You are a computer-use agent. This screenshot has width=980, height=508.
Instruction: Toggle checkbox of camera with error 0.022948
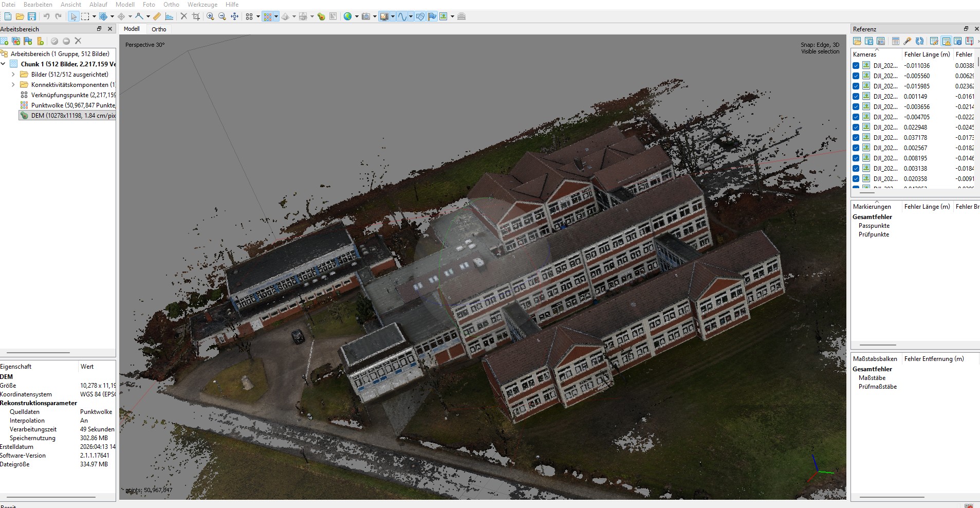tap(856, 128)
